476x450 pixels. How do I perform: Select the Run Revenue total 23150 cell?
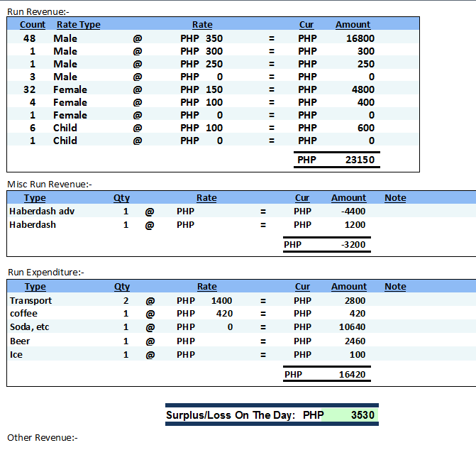[x=360, y=160]
